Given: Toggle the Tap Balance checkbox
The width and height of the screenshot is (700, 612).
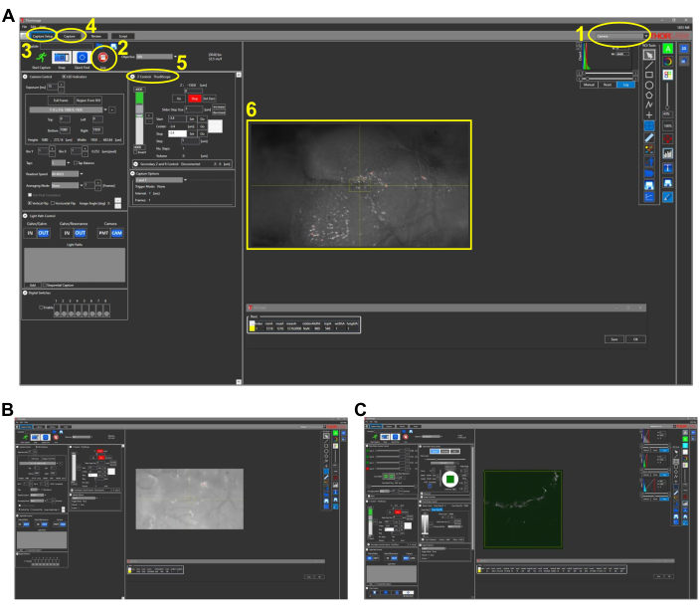Looking at the screenshot, I should (x=75, y=163).
